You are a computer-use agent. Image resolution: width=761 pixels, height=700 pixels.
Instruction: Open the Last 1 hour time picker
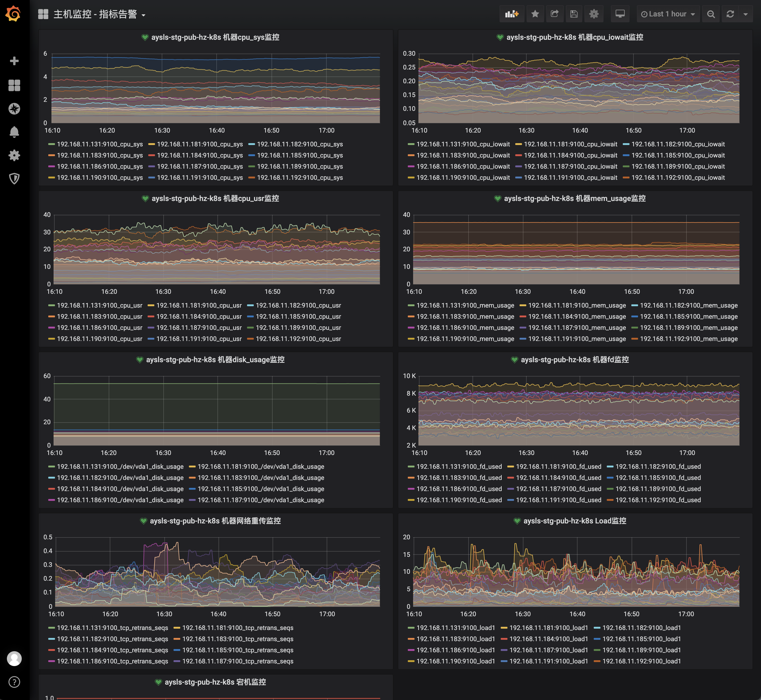tap(668, 14)
